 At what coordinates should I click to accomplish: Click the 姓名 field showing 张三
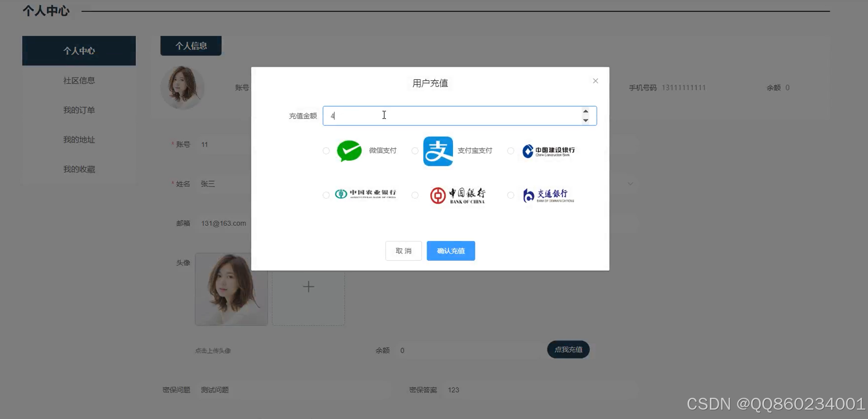click(224, 184)
